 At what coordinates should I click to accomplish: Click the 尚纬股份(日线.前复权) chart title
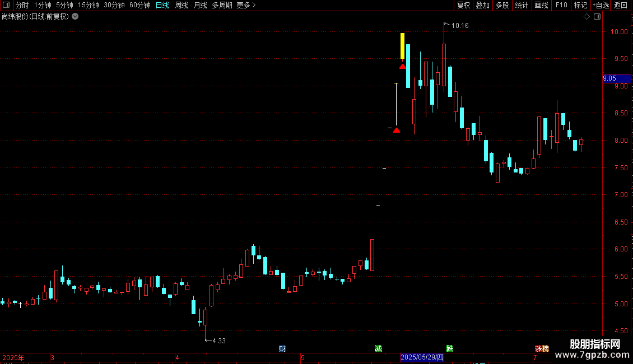coord(35,17)
